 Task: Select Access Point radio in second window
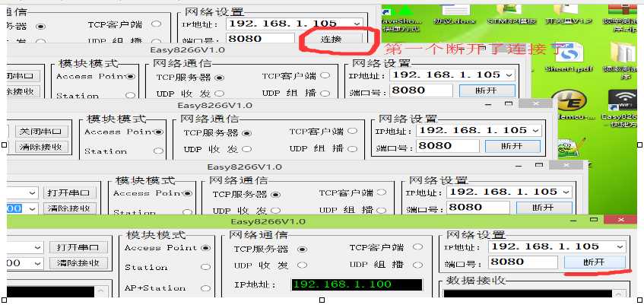pos(131,77)
